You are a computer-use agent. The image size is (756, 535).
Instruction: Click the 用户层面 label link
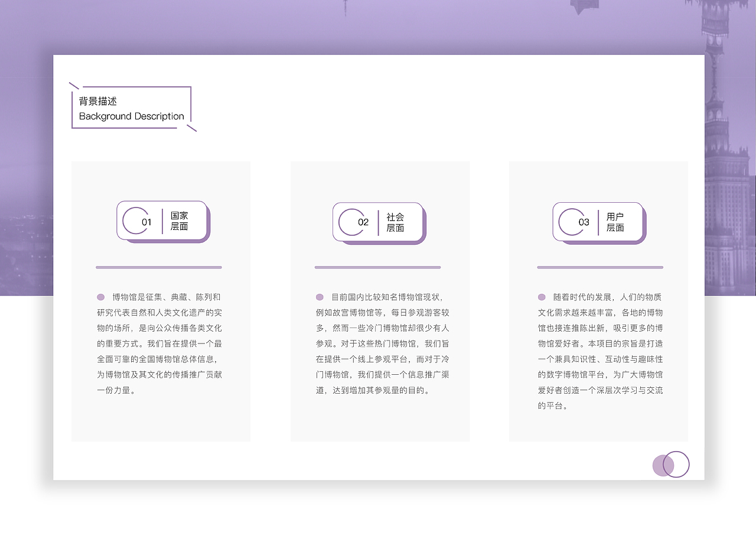(616, 222)
